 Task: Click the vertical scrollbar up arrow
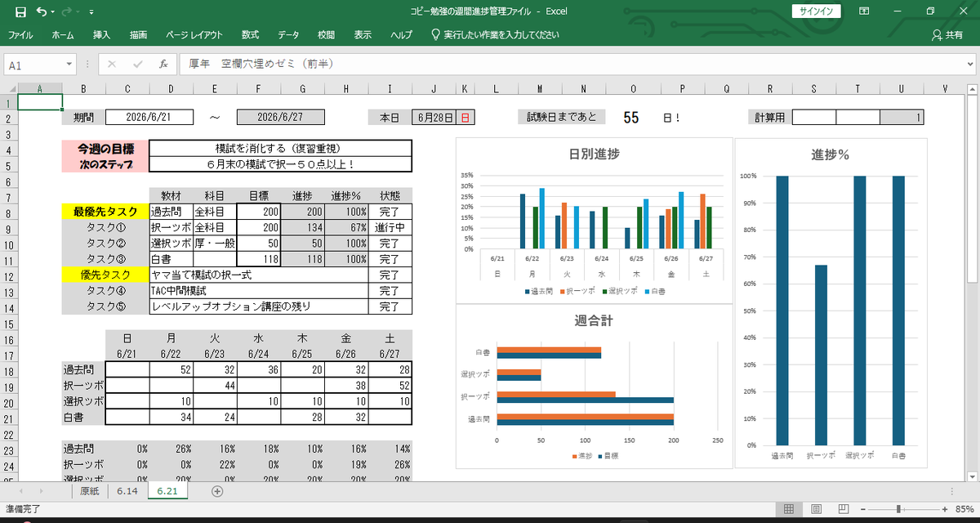(973, 89)
